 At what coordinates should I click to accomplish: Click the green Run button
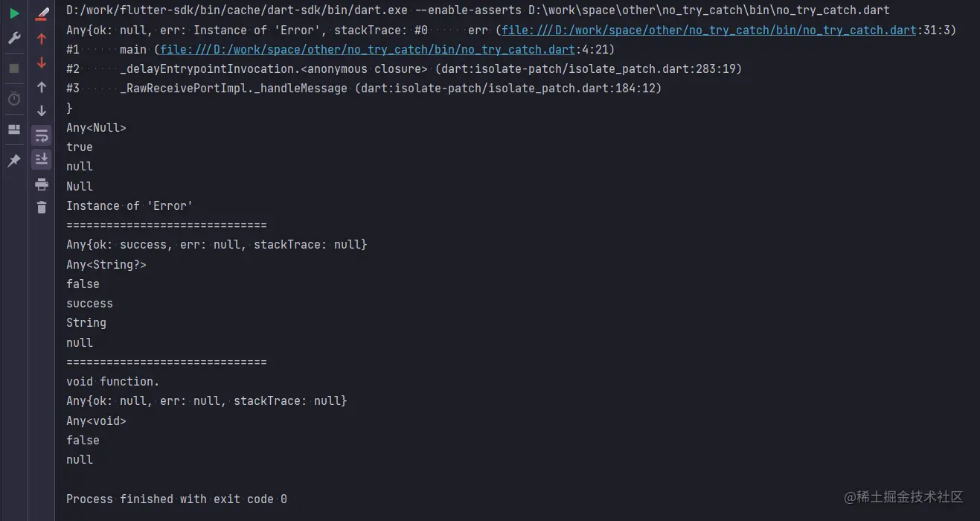tap(14, 13)
